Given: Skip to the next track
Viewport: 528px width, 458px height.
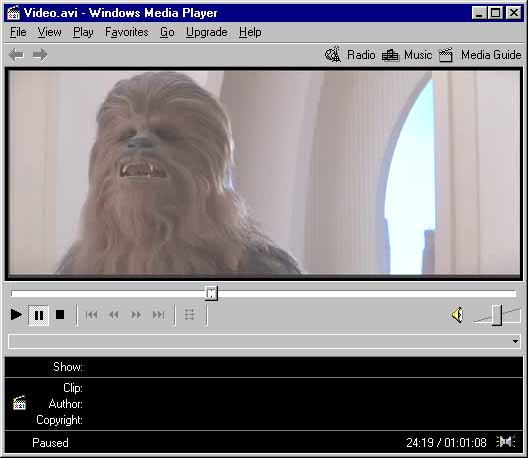Looking at the screenshot, I should click(x=158, y=315).
